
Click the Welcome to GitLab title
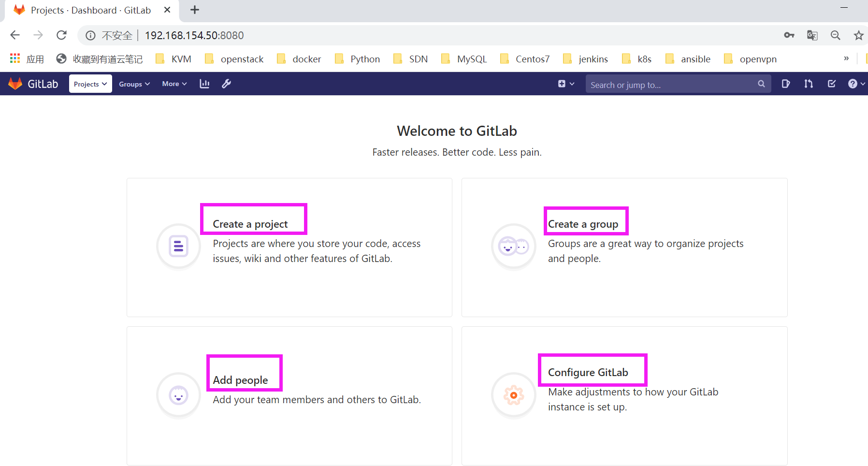pos(457,131)
